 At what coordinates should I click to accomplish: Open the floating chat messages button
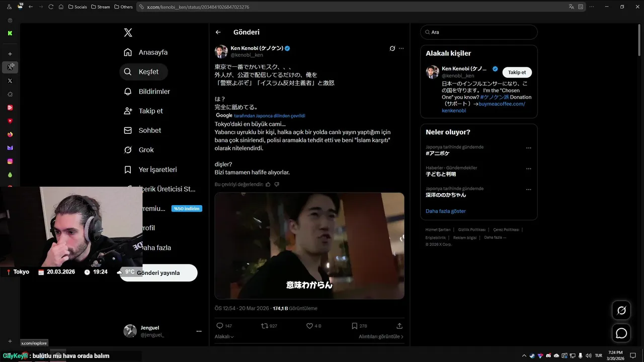pyautogui.click(x=621, y=333)
